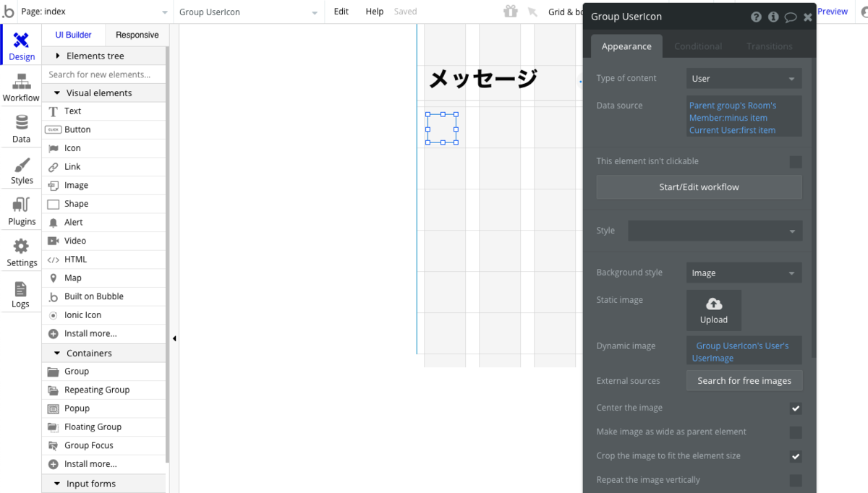Select the Popup container
The height and width of the screenshot is (493, 868).
(x=104, y=408)
